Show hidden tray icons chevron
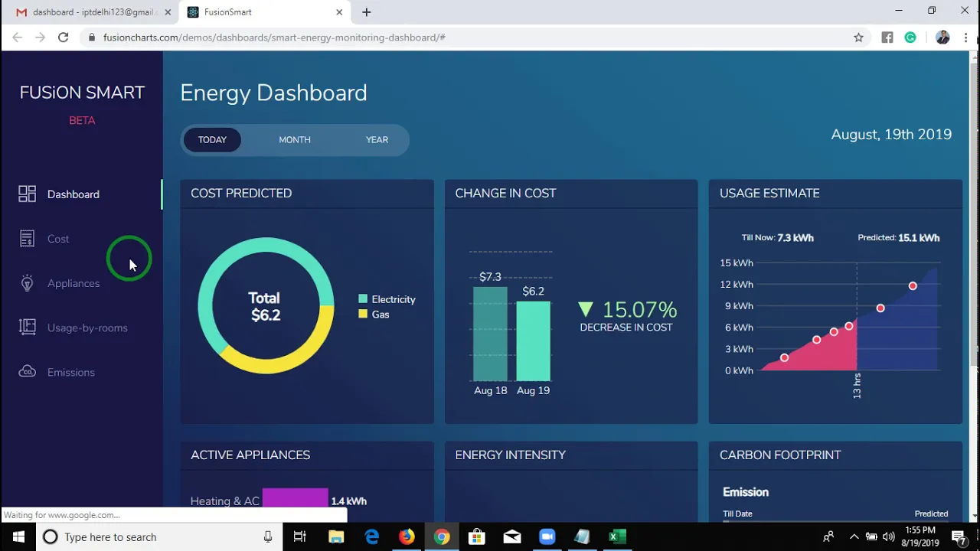 854,536
